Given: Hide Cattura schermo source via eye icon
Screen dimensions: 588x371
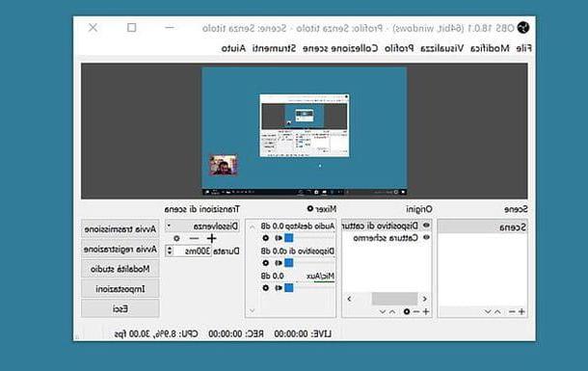Looking at the screenshot, I should pyautogui.click(x=426, y=237).
